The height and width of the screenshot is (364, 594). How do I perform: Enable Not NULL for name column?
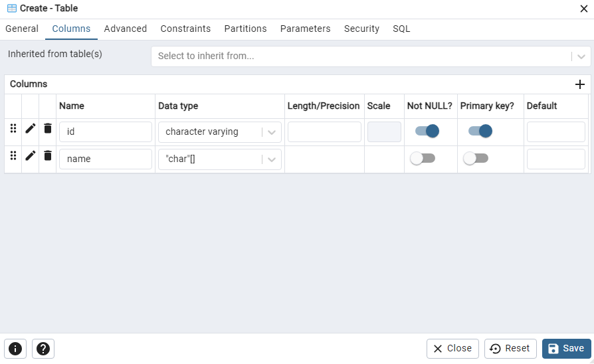[423, 158]
